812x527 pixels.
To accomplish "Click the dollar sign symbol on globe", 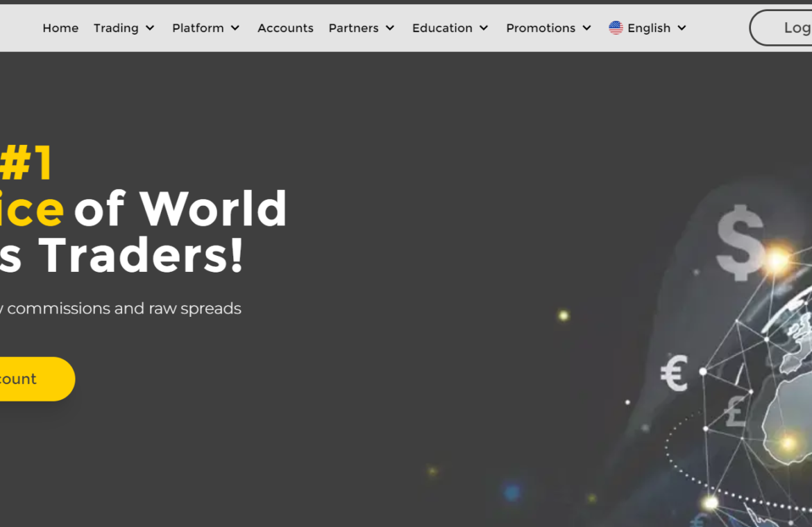I will point(741,243).
